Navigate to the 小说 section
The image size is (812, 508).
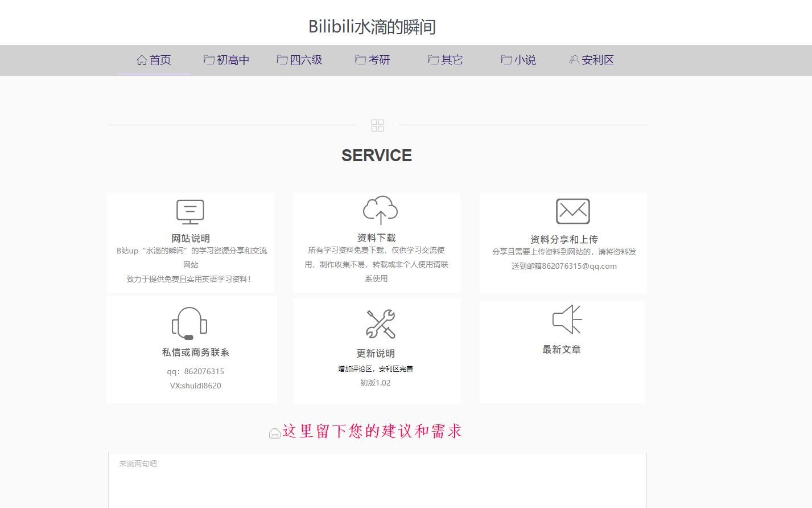[x=518, y=60]
